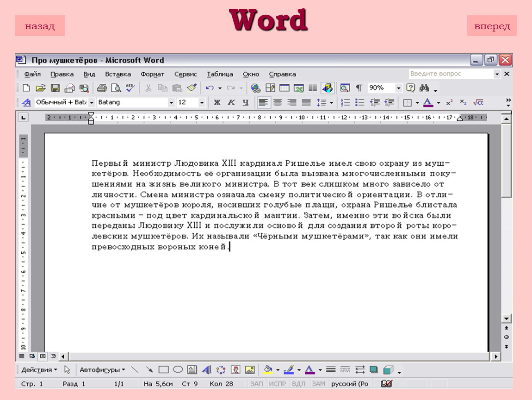
Task: Select the Line tool on drawing toolbar
Action: (x=135, y=370)
